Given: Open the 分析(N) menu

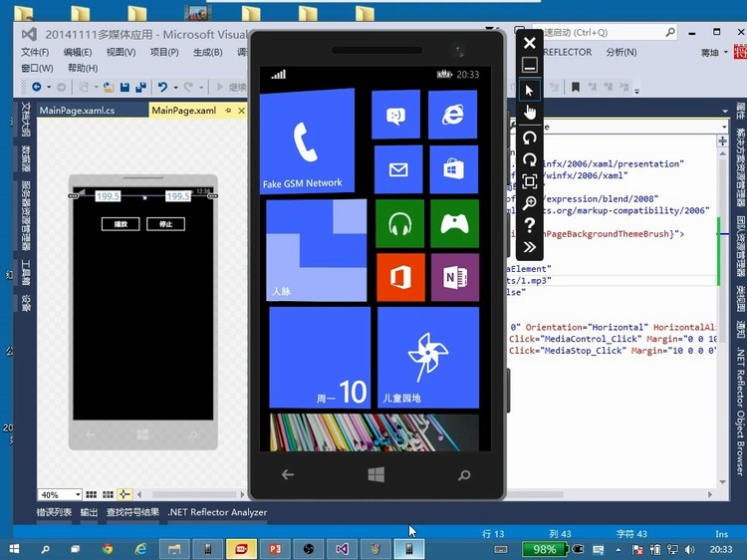Looking at the screenshot, I should pos(622,52).
